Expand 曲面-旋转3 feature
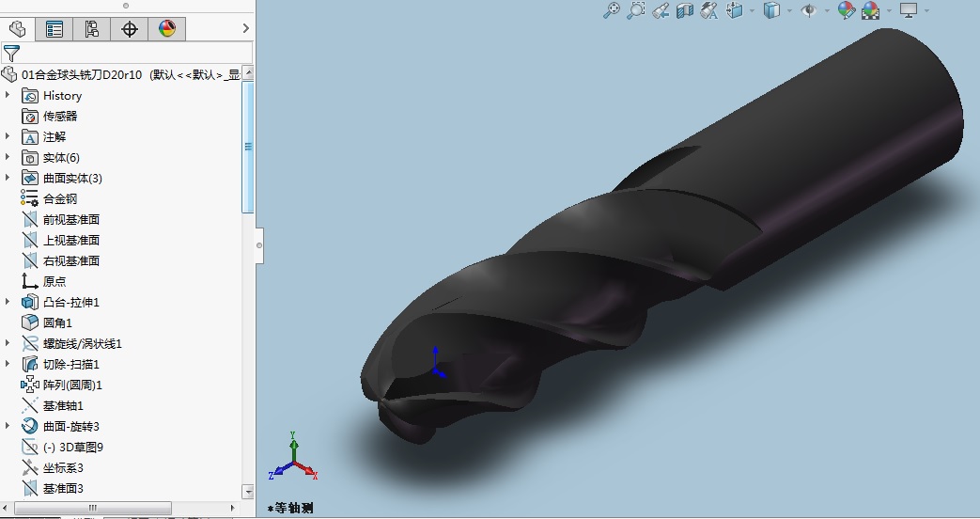 (8, 425)
